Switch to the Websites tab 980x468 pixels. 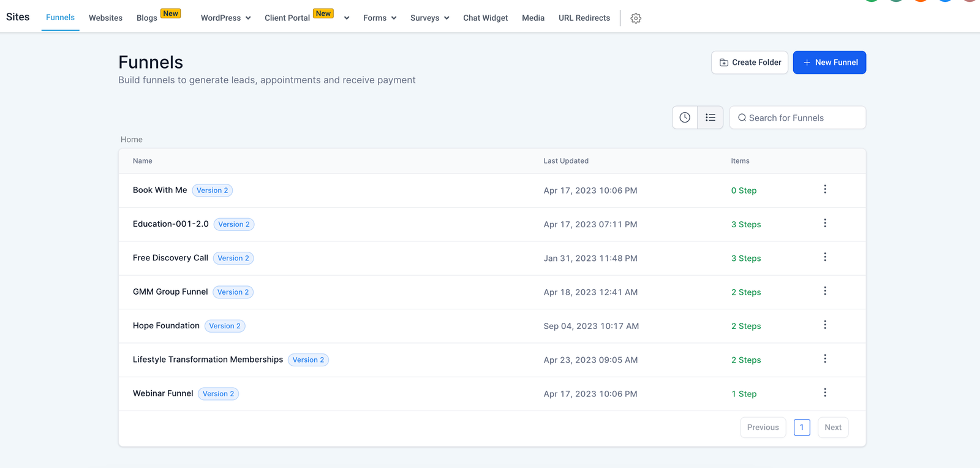pos(105,18)
